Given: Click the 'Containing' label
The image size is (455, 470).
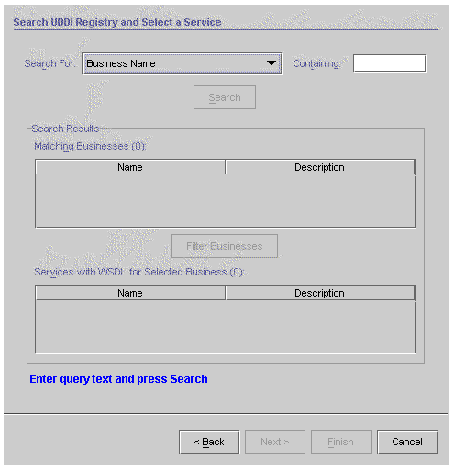Looking at the screenshot, I should tap(317, 63).
